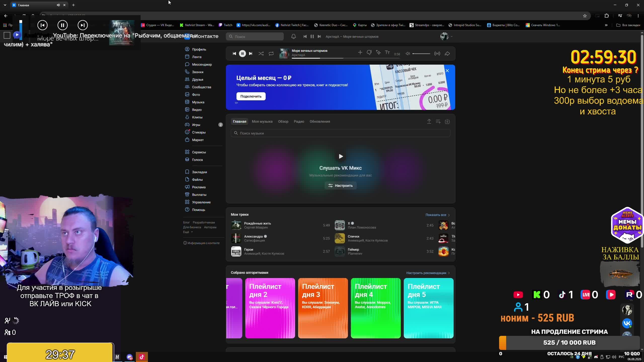Pause playback in the VK header mini-player
This screenshot has height=362, width=644.
coord(312,36)
